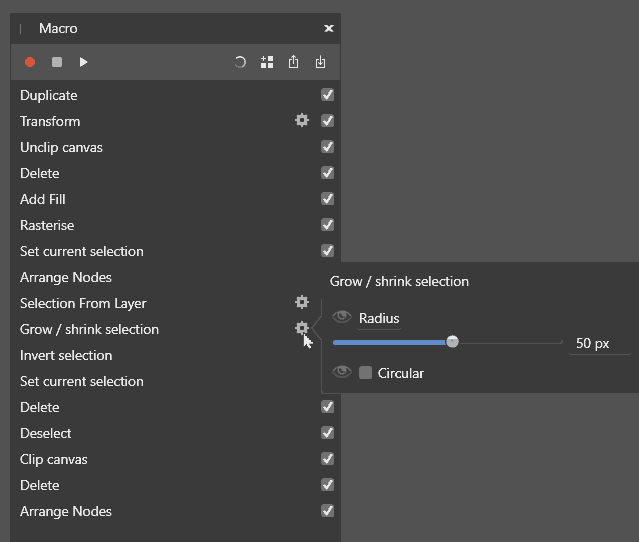Click the Radius slider handle

click(453, 342)
